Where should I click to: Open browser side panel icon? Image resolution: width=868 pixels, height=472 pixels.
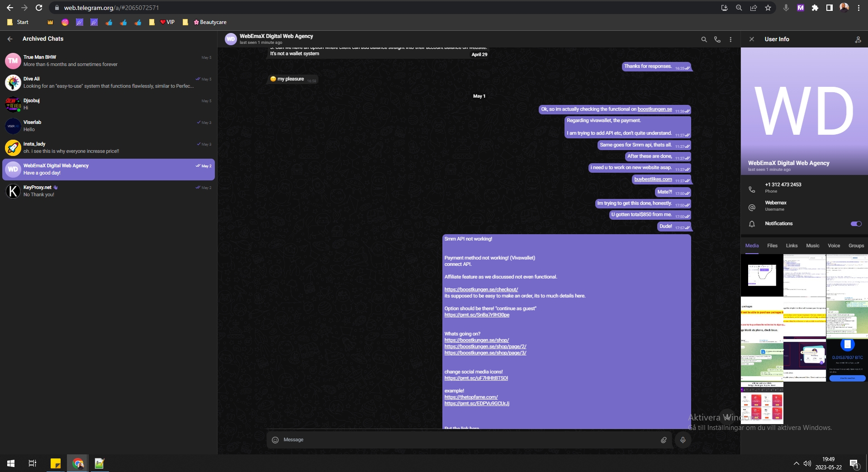point(830,8)
